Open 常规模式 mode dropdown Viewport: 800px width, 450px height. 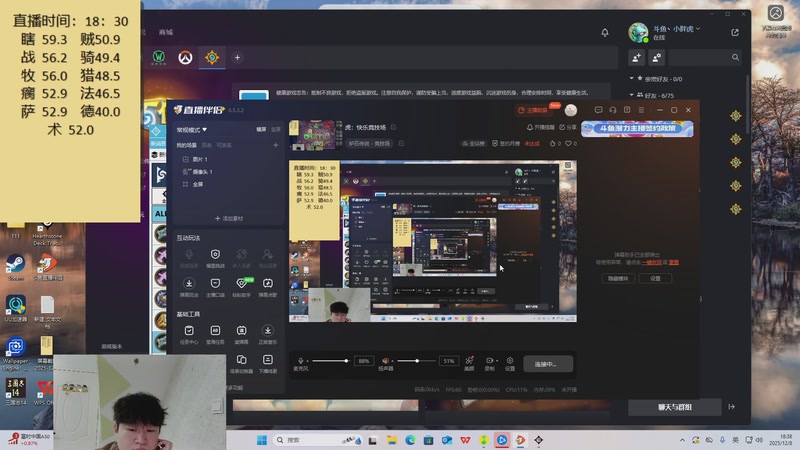[191, 130]
